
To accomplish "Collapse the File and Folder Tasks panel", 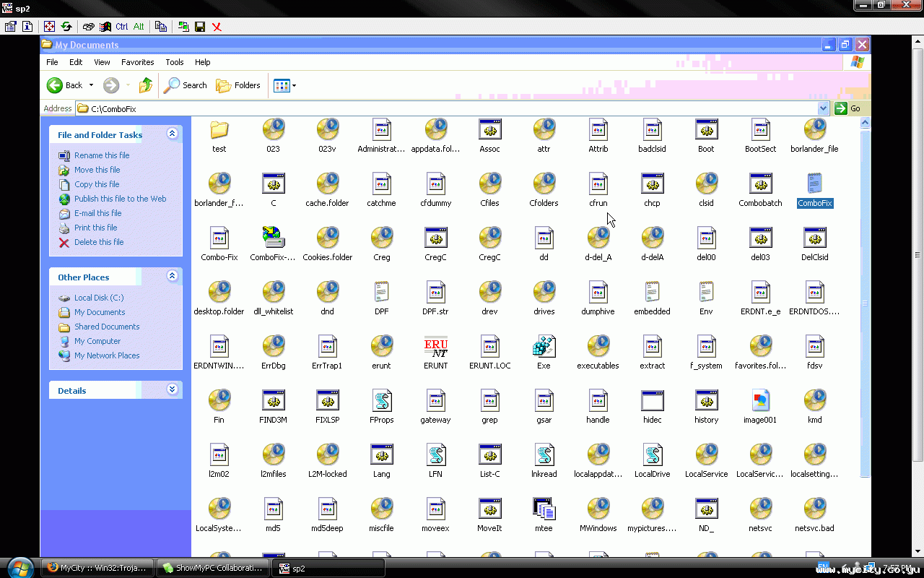I will (x=172, y=134).
